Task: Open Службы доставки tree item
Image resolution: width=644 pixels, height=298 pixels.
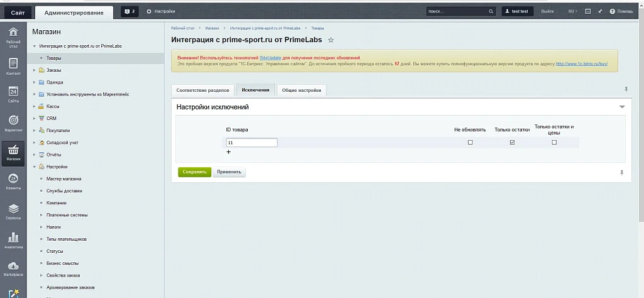Action: 64,191
